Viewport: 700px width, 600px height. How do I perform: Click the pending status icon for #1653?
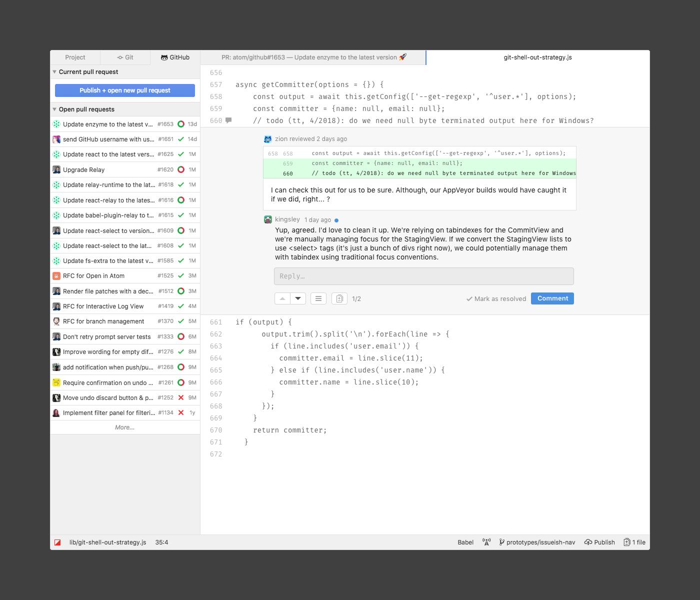(181, 124)
